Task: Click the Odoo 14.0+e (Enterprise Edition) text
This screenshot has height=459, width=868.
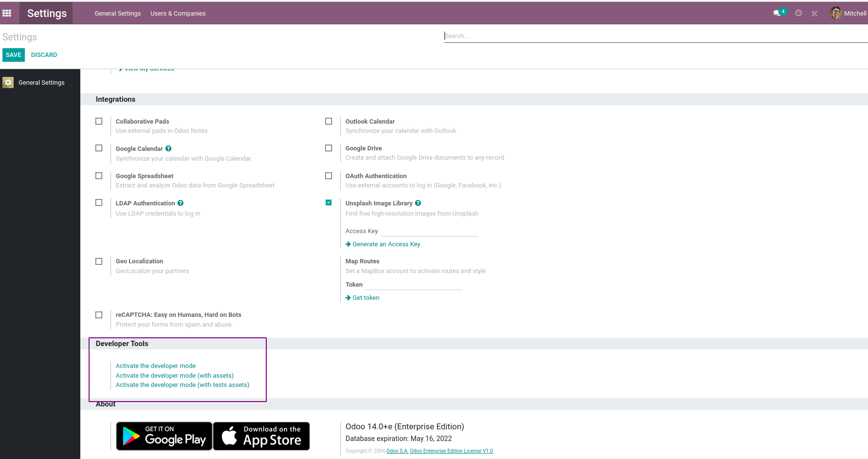Action: coord(405,427)
